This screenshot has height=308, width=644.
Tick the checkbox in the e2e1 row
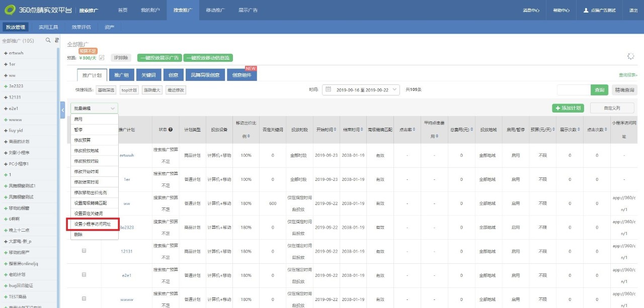(84, 275)
